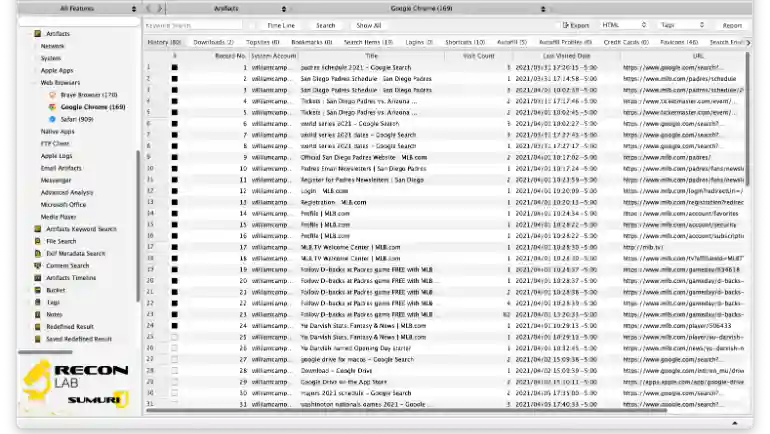Screen dimensions: 770x434
Task: Switch to the Bookmarks tab
Action: pyautogui.click(x=311, y=42)
